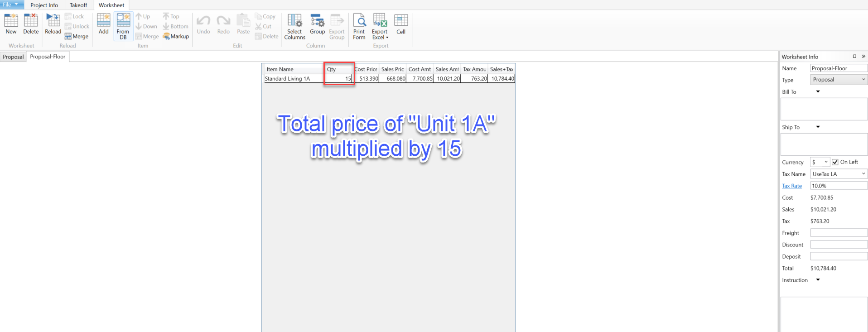Move item to Bottom
Viewport: 868px width, 332px height.
point(176,26)
